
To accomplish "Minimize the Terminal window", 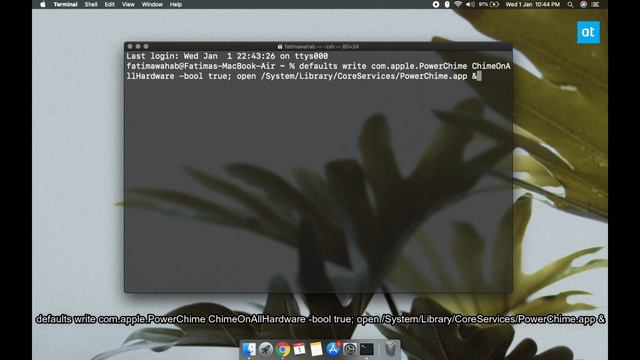I will click(x=138, y=47).
